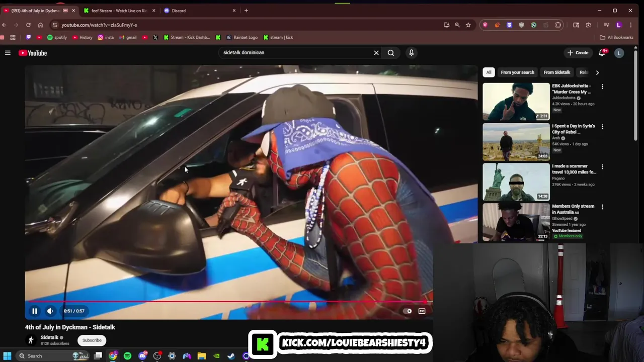Image resolution: width=644 pixels, height=362 pixels.
Task: Pause the video with the player button
Action: tap(35, 311)
